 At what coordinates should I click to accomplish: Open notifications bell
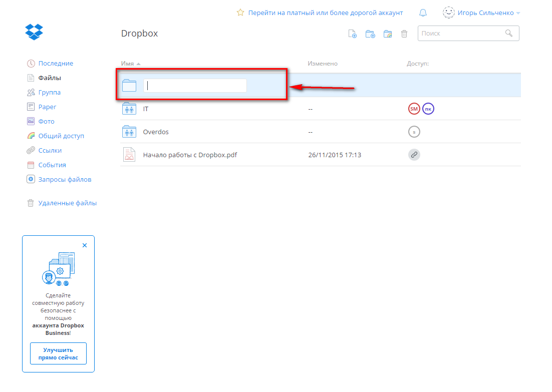(423, 13)
